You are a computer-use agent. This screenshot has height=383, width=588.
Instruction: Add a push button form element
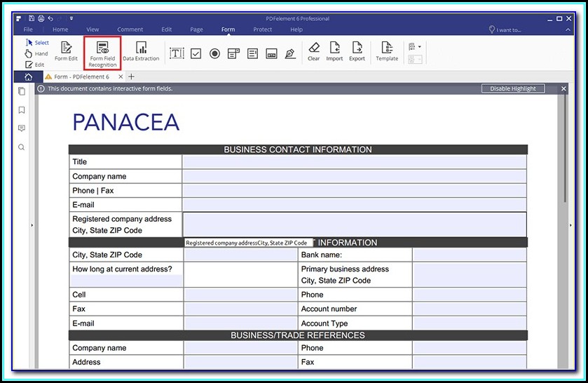271,54
